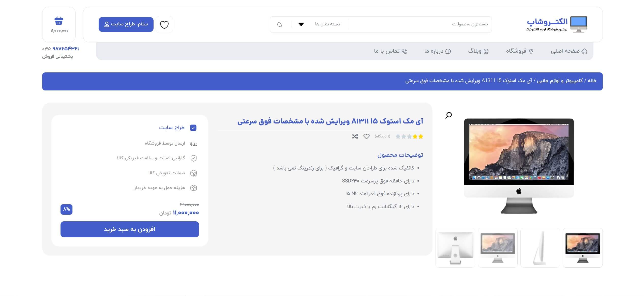Click the ۱۲ گیگابایت رم bullet text
This screenshot has width=644, height=296.
381,207
